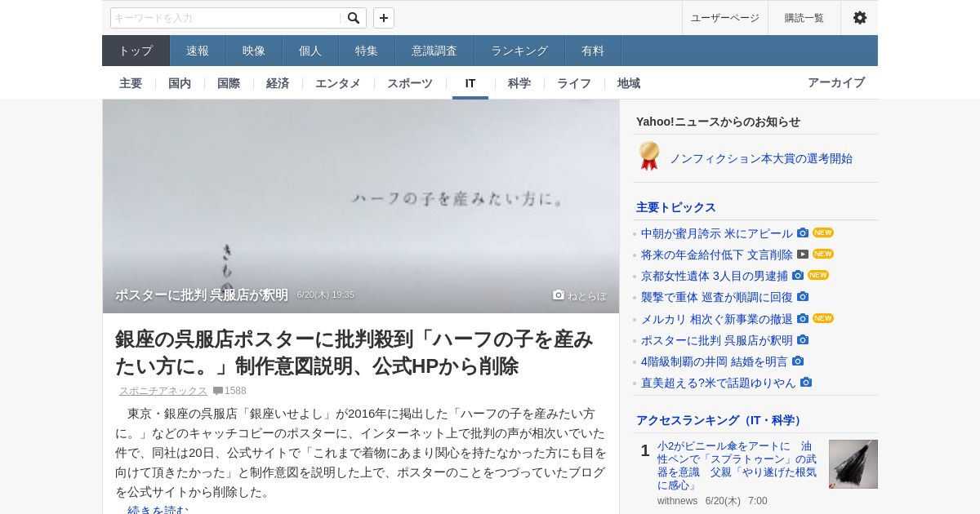Viewport: 980px width, 514px height.
Task: Open メルカリ 相次ぐ新事業の撤退 headline
Action: click(x=717, y=319)
